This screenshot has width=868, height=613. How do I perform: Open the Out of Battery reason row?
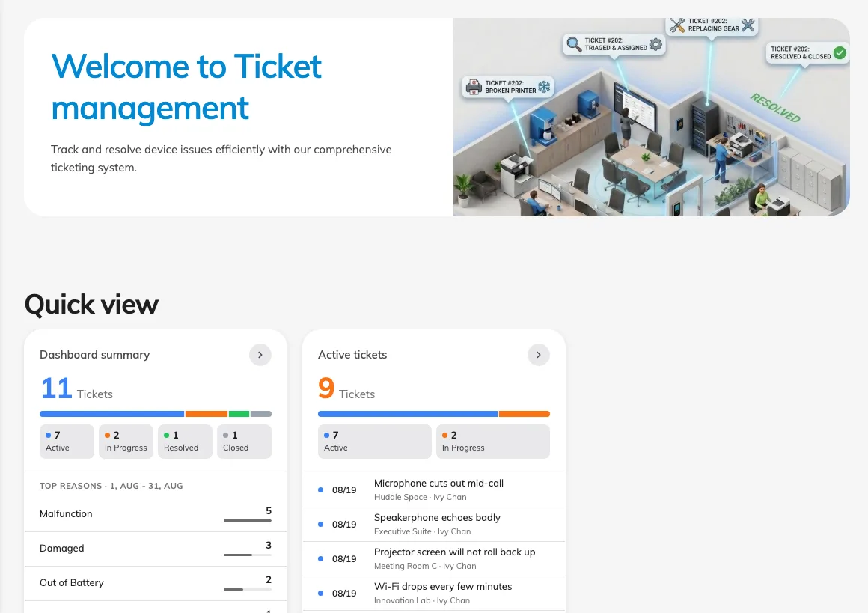coord(156,583)
